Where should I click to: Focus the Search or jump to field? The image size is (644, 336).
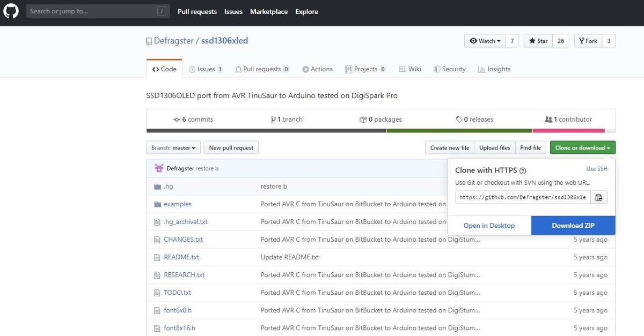(98, 11)
